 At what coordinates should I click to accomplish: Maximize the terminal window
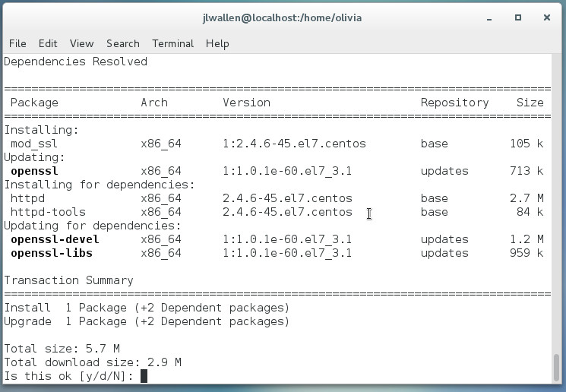pyautogui.click(x=518, y=17)
